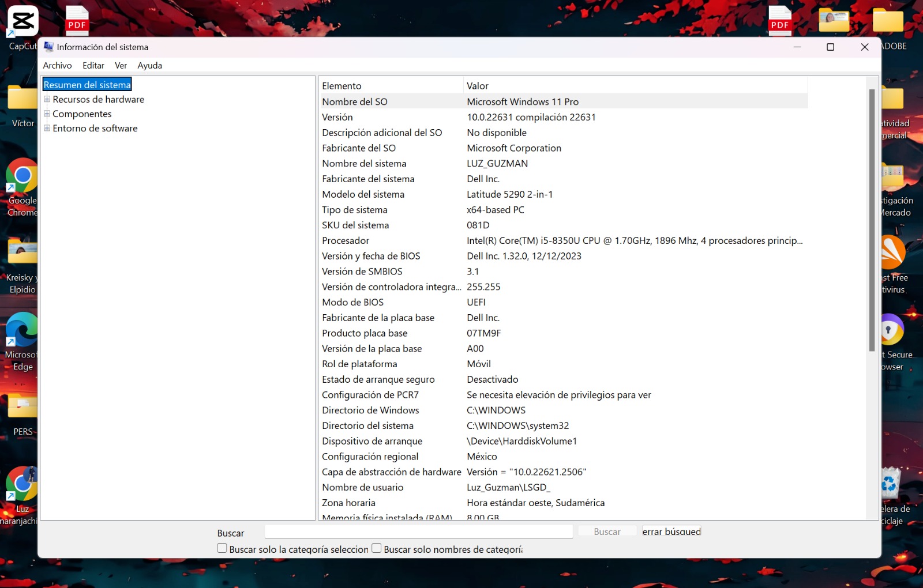Select Resumen del sistema in the tree
Viewport: 923px width, 588px height.
pos(87,85)
